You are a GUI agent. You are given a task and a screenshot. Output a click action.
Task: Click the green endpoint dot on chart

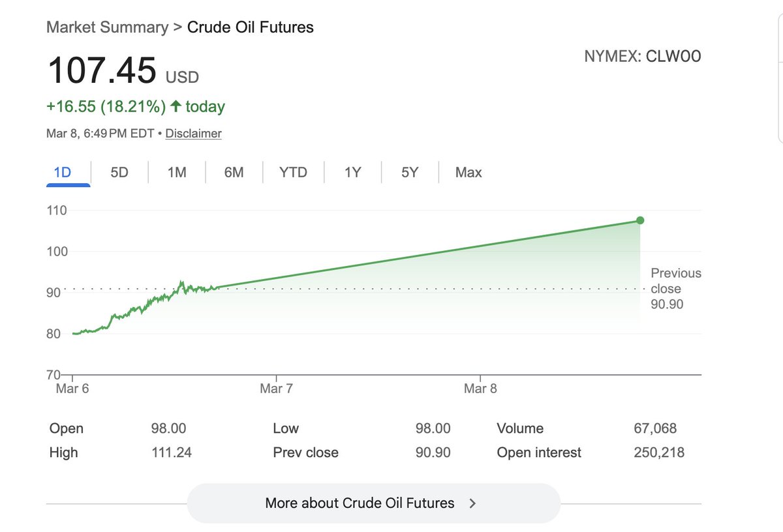coord(640,220)
